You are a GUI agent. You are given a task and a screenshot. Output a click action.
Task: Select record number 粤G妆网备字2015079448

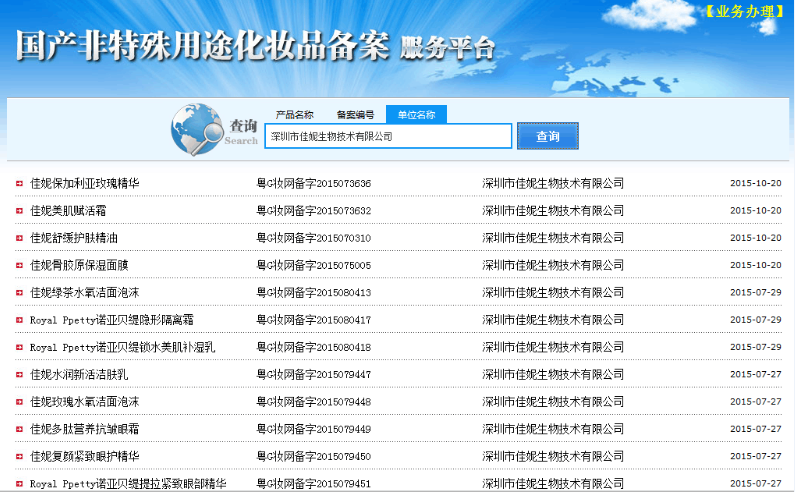[314, 402]
